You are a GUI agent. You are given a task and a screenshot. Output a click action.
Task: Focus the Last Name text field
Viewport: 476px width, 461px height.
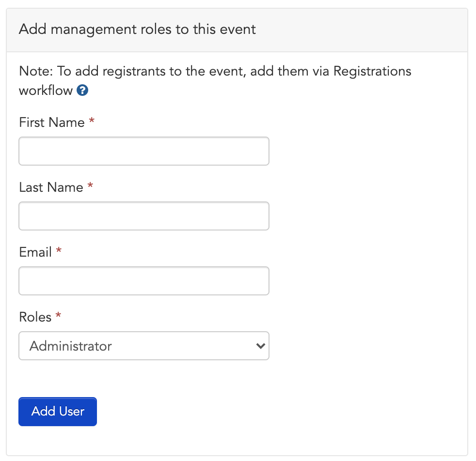click(x=144, y=216)
